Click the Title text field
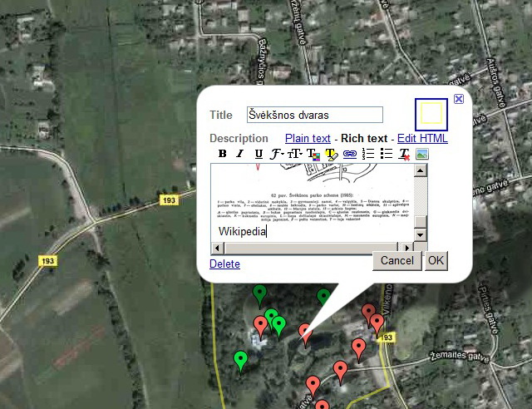The height and width of the screenshot is (409, 532). 314,115
